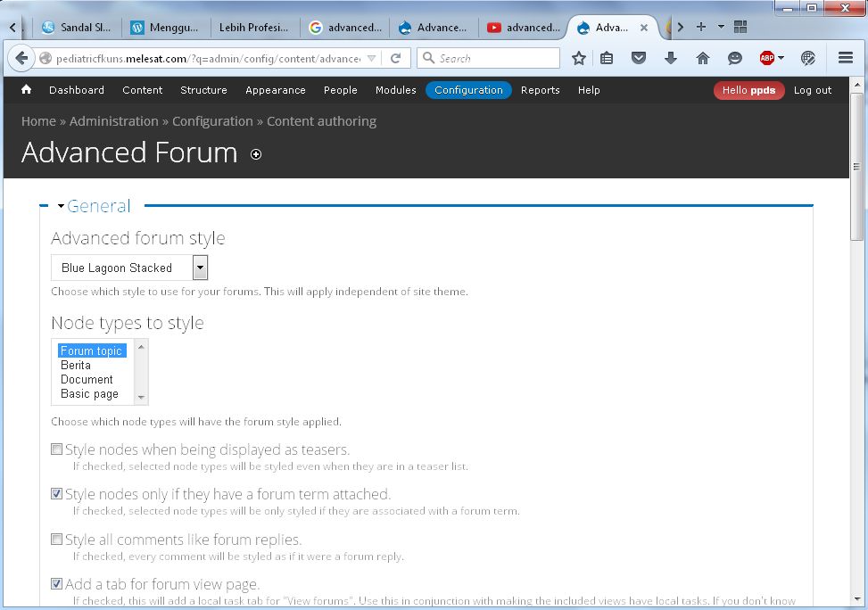This screenshot has height=610, width=868.
Task: Check Style all comments like forum replies
Action: click(57, 540)
